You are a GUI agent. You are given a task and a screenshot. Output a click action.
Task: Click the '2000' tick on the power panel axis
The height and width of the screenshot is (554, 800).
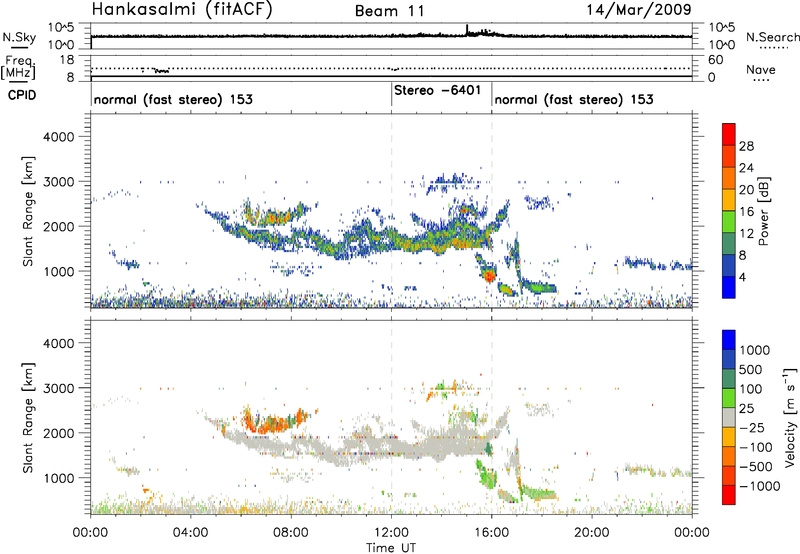click(x=58, y=226)
